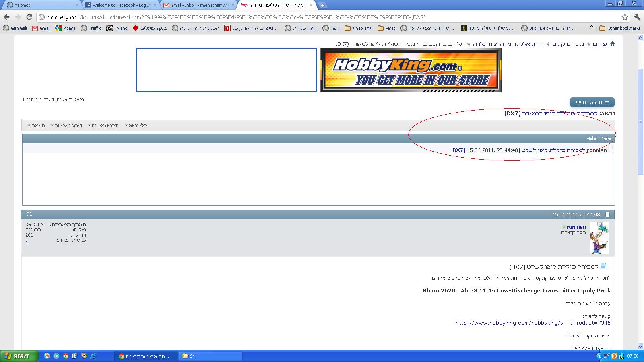Open the Other bookmarks folder
Screen dimensions: 644x362
tap(620, 28)
